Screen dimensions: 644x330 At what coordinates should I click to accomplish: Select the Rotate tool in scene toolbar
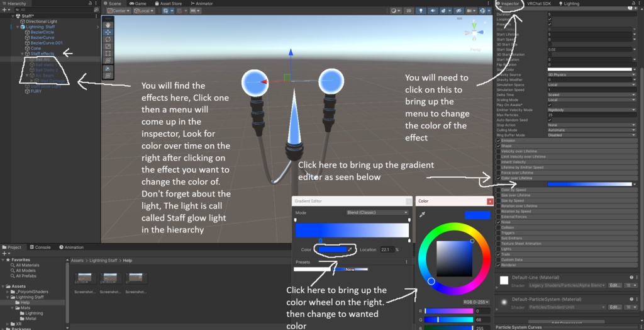click(108, 39)
